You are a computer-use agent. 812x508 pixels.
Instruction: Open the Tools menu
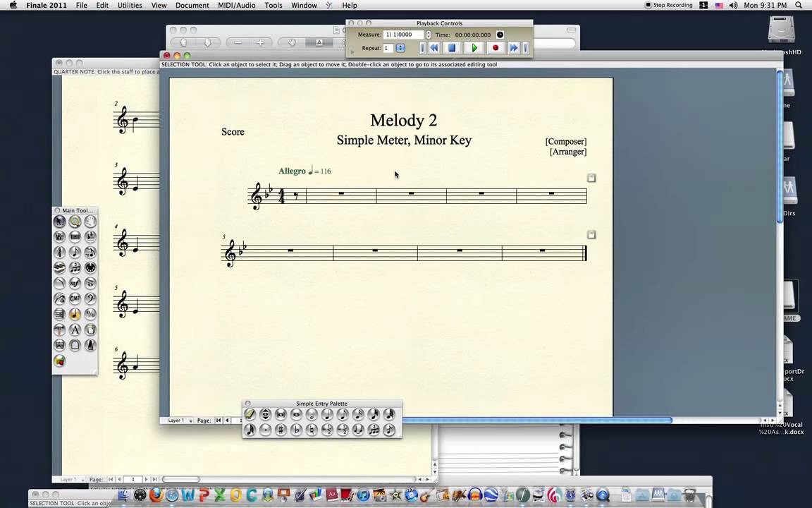point(273,5)
